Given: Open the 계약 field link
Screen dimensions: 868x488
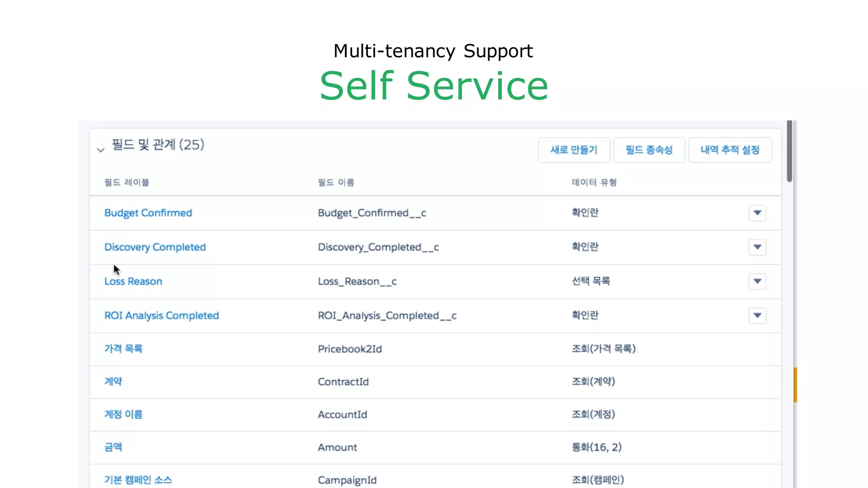Looking at the screenshot, I should pos(113,381).
